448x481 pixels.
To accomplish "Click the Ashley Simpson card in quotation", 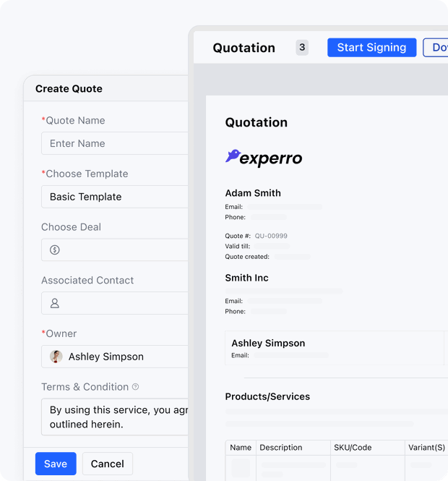I will [x=335, y=348].
